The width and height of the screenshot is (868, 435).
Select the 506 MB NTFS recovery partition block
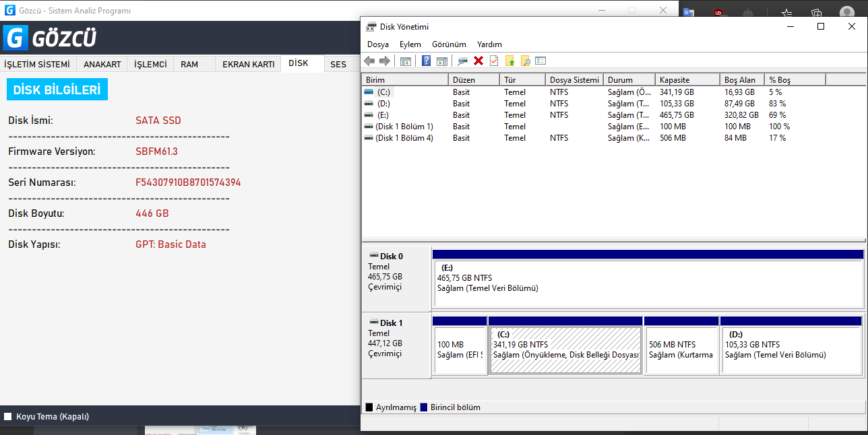[681, 350]
